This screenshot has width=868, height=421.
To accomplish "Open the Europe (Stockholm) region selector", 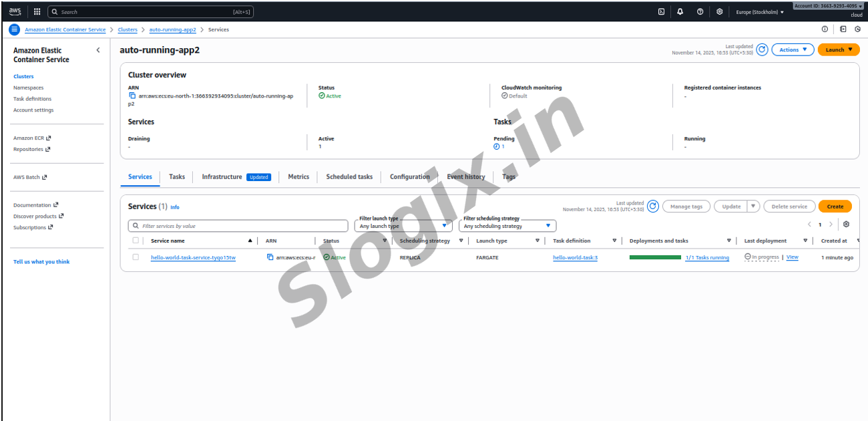I will (x=760, y=12).
